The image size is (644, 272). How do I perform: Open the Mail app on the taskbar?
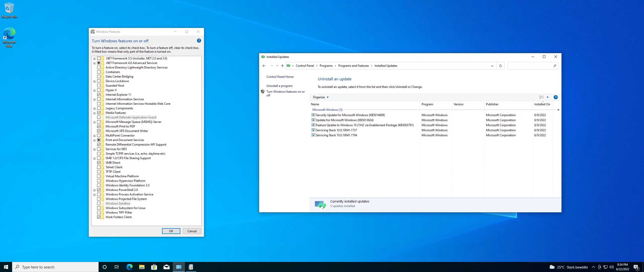pyautogui.click(x=166, y=267)
